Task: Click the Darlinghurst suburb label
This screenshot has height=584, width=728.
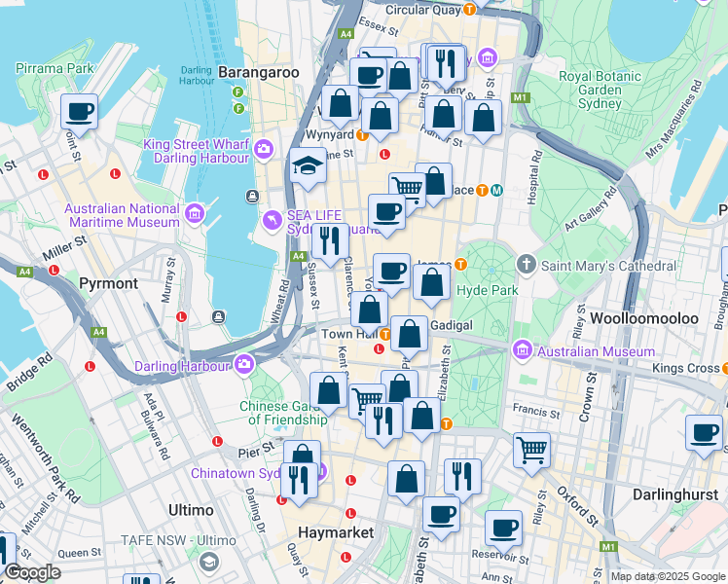Action: coord(675,494)
